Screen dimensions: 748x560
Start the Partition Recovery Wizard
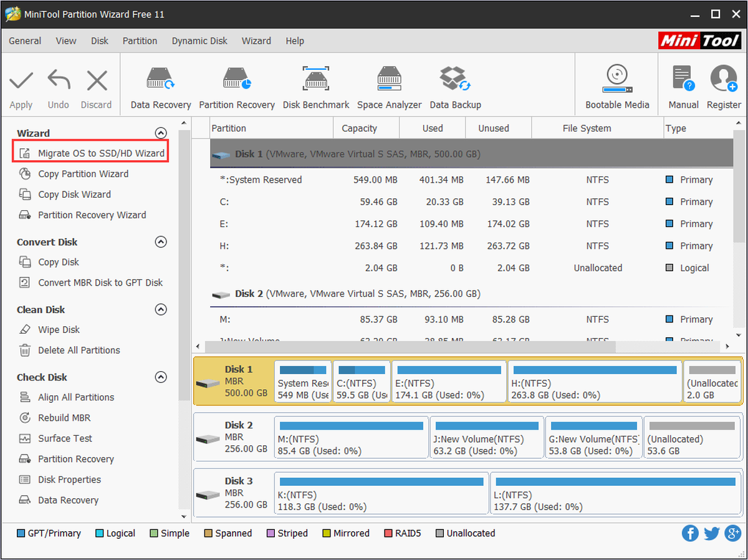click(92, 215)
